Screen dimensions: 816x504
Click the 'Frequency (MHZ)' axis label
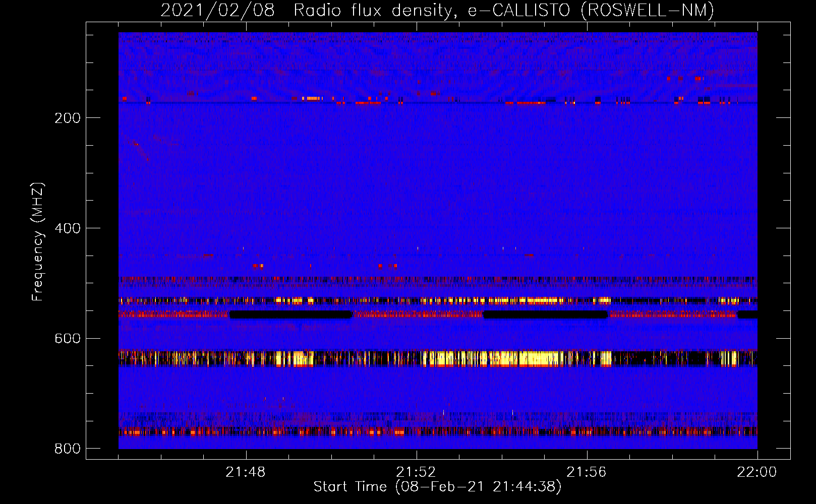[x=38, y=242]
